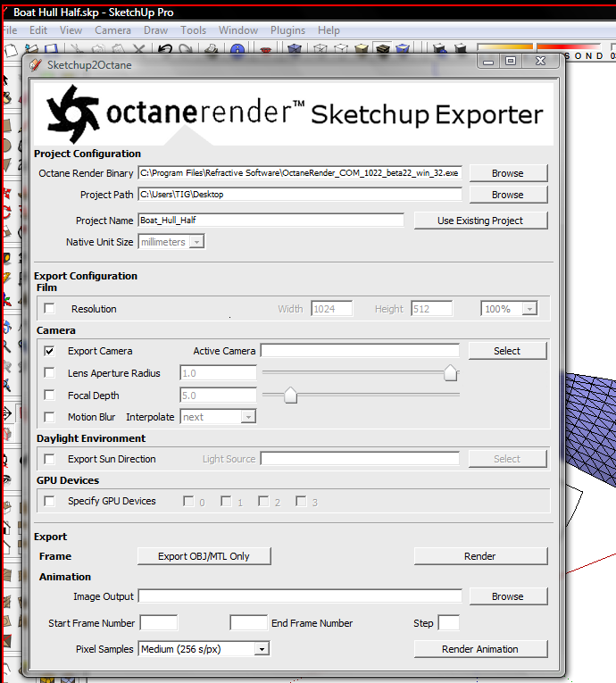Open Model Info blue icon
Viewport: 616px width, 683px height.
[x=237, y=49]
